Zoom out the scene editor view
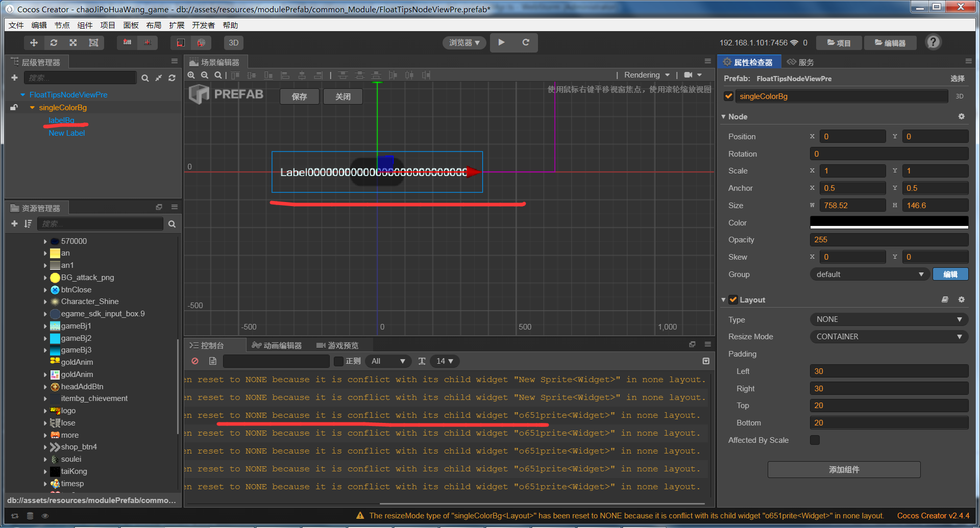The width and height of the screenshot is (980, 528). pyautogui.click(x=205, y=75)
